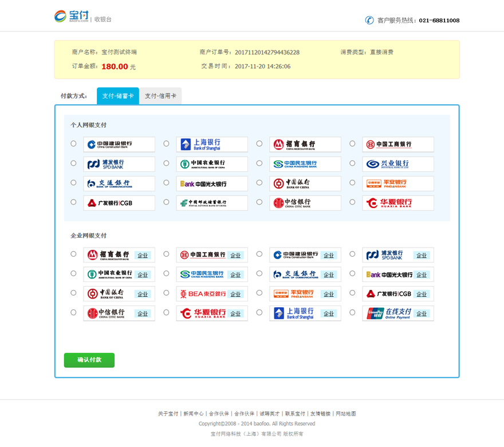Click the enterprise 中信银行 企业 logo

119,313
